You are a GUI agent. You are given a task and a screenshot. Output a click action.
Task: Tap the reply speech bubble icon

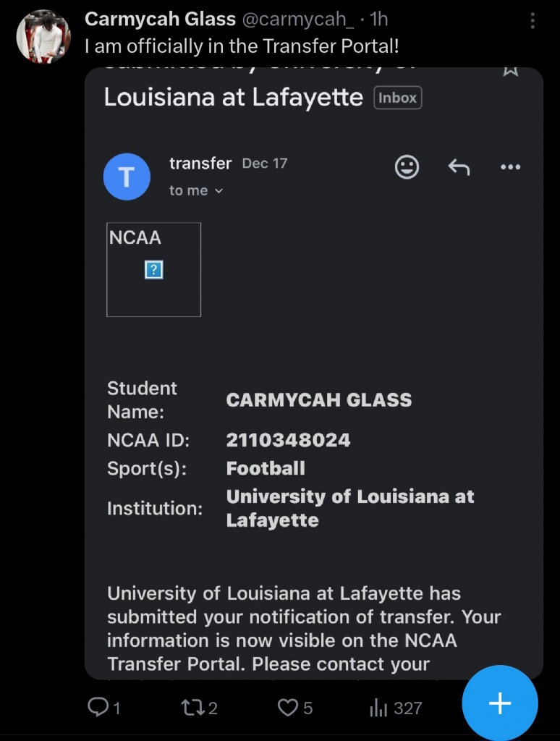(x=98, y=707)
